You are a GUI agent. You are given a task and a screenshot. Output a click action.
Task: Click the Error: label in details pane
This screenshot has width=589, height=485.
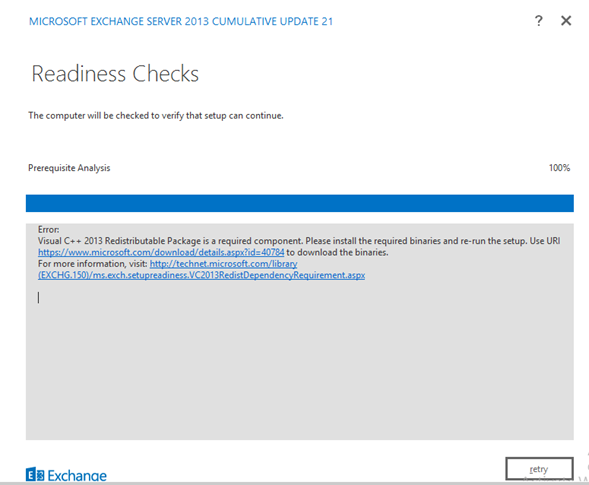[48, 230]
